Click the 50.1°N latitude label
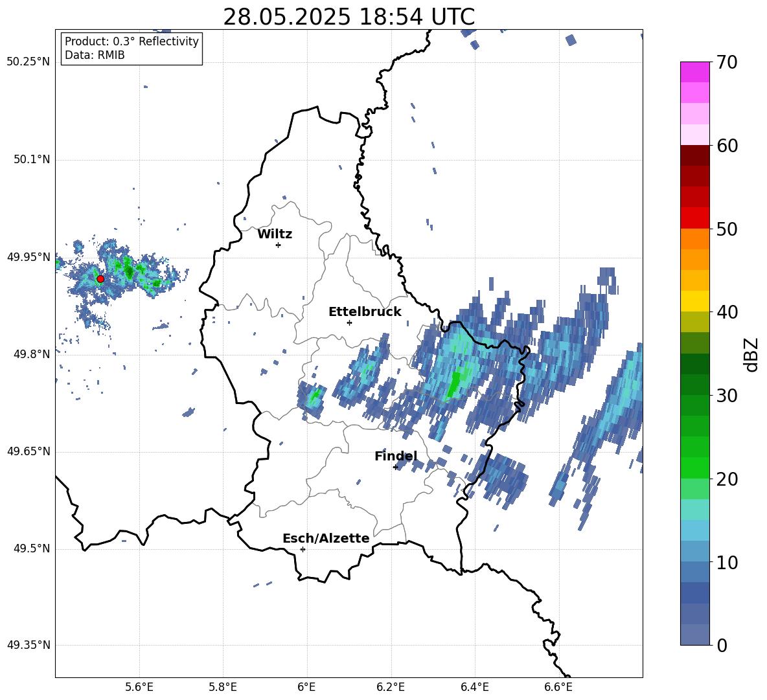767x700 pixels. coord(32,160)
